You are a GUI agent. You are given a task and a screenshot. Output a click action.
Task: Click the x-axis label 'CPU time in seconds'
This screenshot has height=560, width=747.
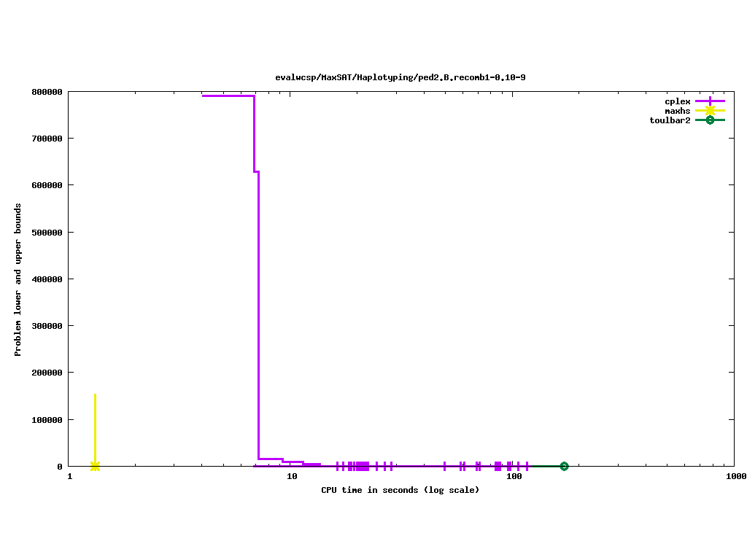click(x=400, y=490)
